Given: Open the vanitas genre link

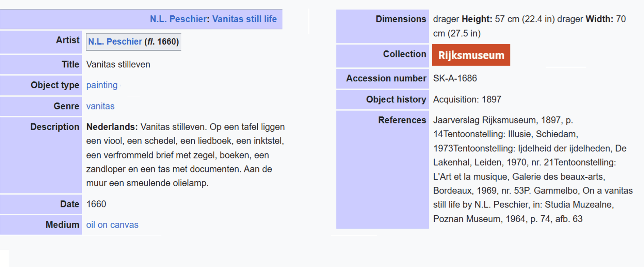Looking at the screenshot, I should tap(100, 106).
